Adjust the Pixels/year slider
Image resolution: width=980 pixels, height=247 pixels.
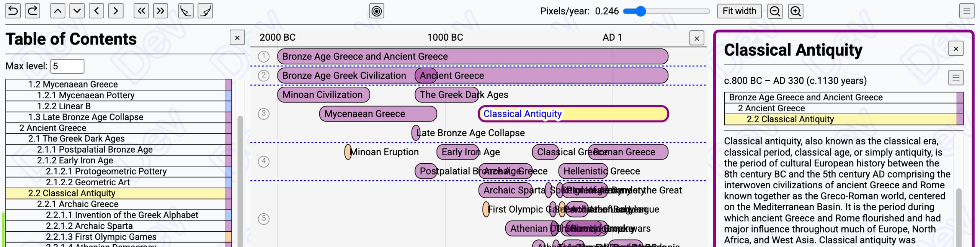click(x=641, y=11)
